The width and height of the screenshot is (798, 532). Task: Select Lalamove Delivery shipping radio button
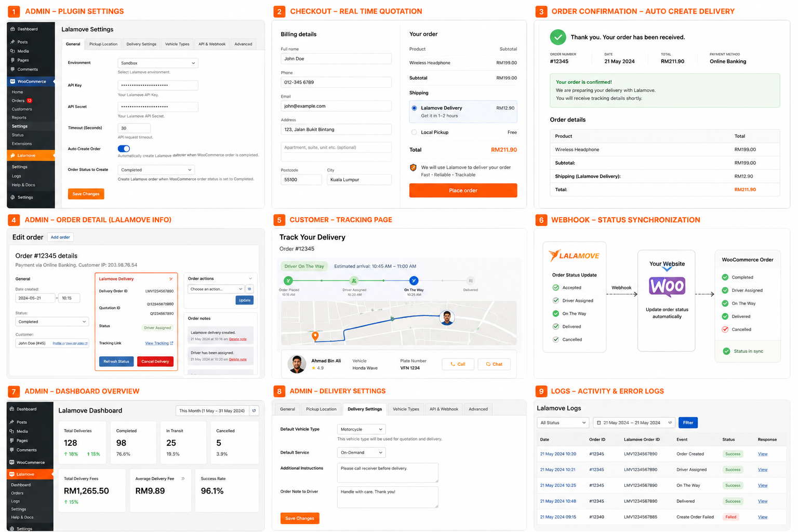point(414,108)
